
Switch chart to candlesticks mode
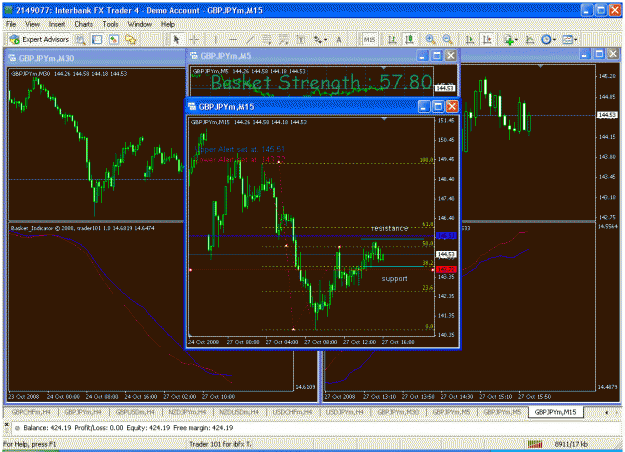tap(409, 39)
